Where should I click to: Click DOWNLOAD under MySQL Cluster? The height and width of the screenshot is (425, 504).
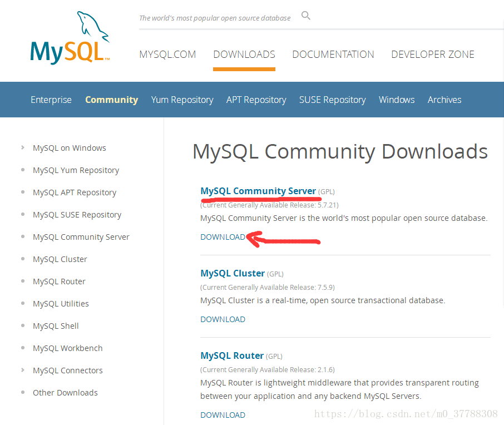coord(223,319)
